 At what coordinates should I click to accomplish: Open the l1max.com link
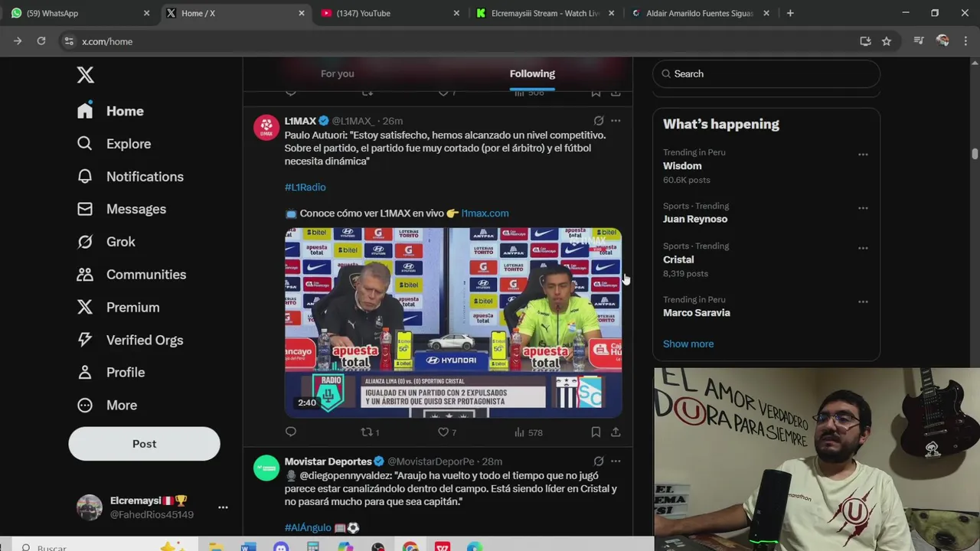pos(485,214)
